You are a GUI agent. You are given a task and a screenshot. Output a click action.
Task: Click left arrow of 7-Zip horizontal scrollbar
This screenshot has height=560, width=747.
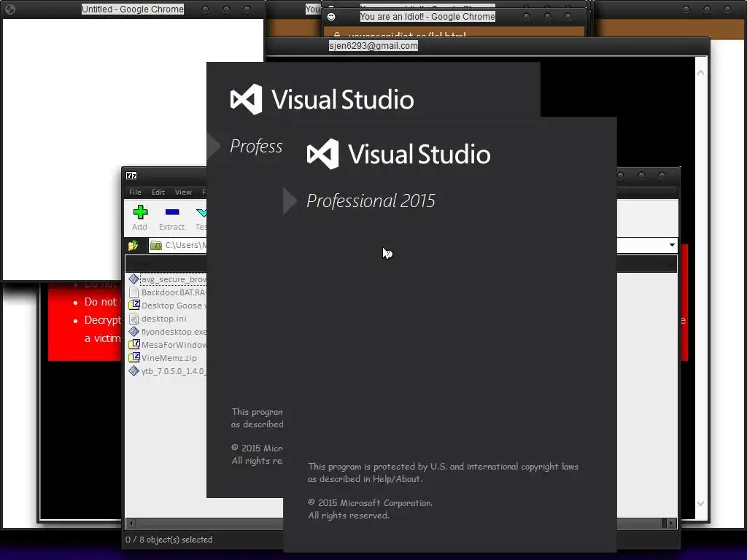pos(131,523)
